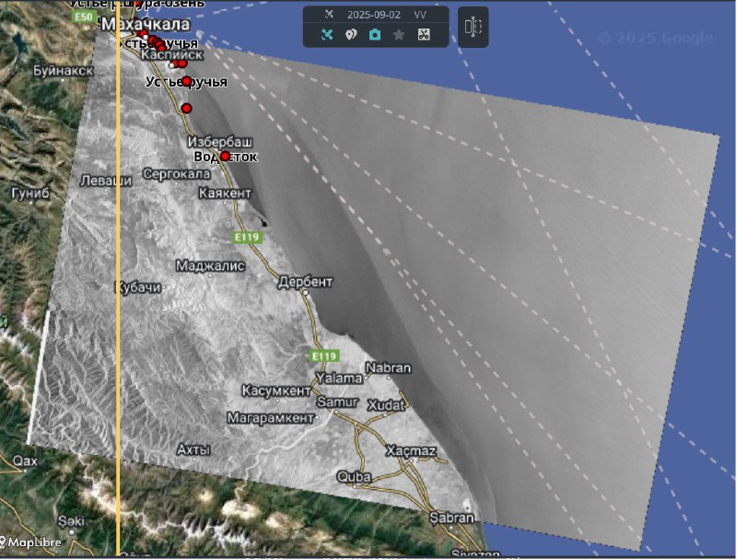Click the small satellite icon beside the date
This screenshot has height=560, width=737.
(328, 14)
